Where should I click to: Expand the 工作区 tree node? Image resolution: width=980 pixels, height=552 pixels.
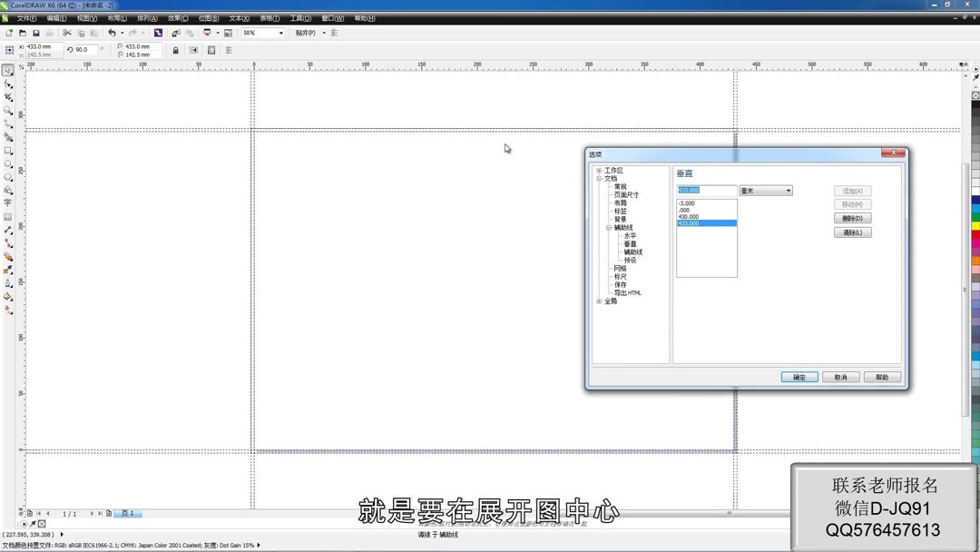coord(598,170)
